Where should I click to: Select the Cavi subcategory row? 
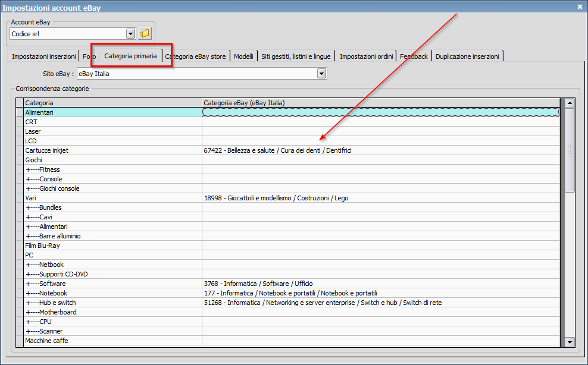113,217
